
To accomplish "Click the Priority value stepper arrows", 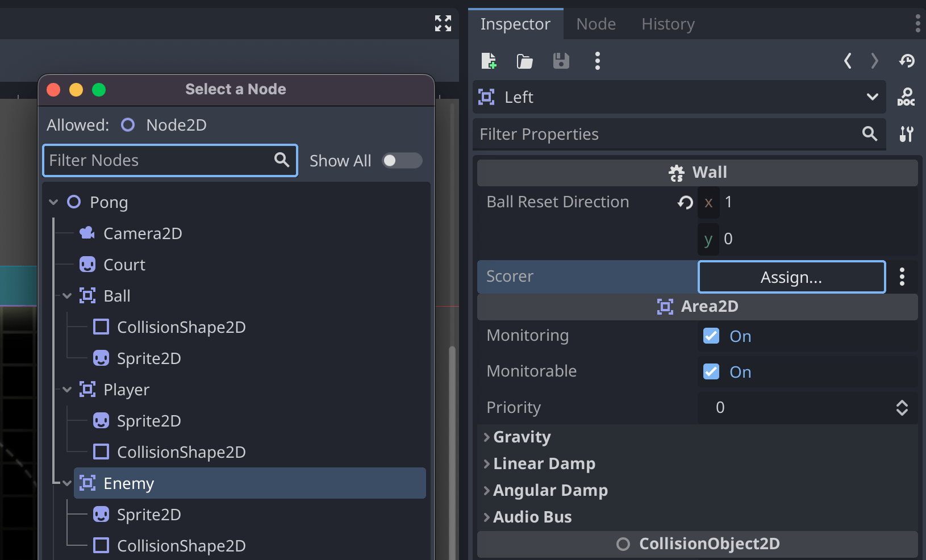I will click(902, 407).
